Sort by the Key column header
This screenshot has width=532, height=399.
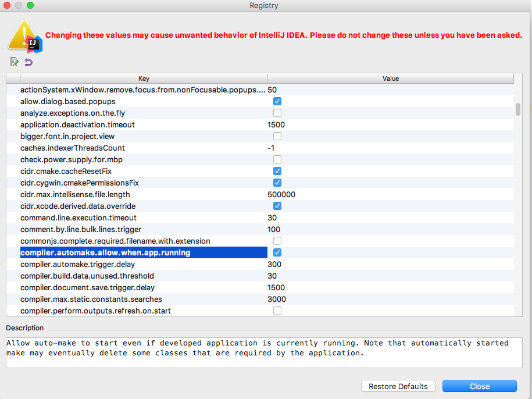(144, 79)
